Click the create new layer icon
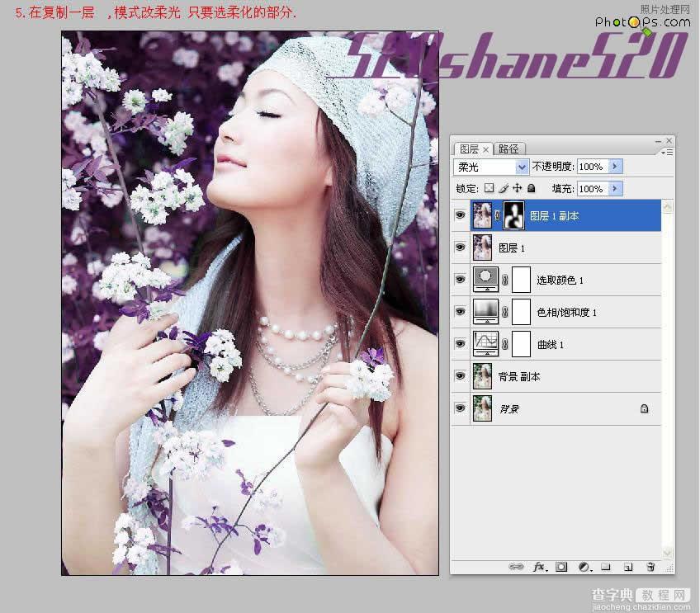The height and width of the screenshot is (613, 700). (629, 568)
